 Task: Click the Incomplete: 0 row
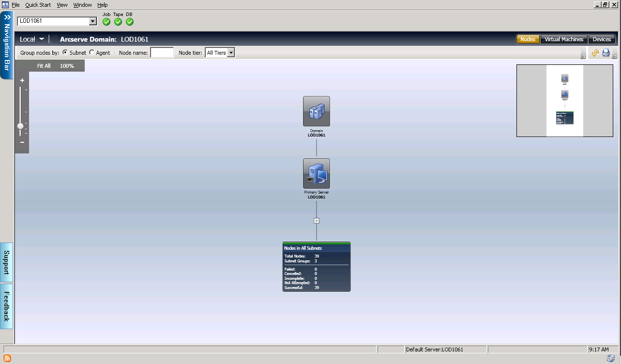(317, 278)
